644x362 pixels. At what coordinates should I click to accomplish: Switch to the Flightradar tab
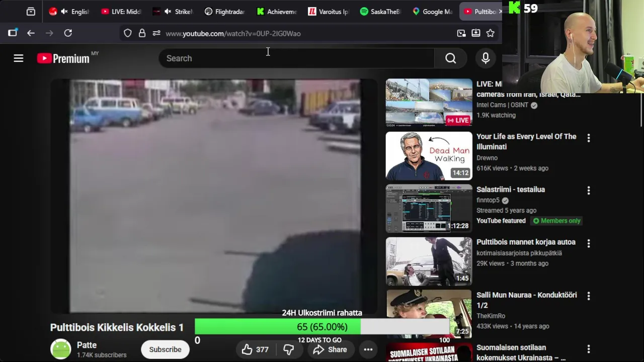point(224,12)
